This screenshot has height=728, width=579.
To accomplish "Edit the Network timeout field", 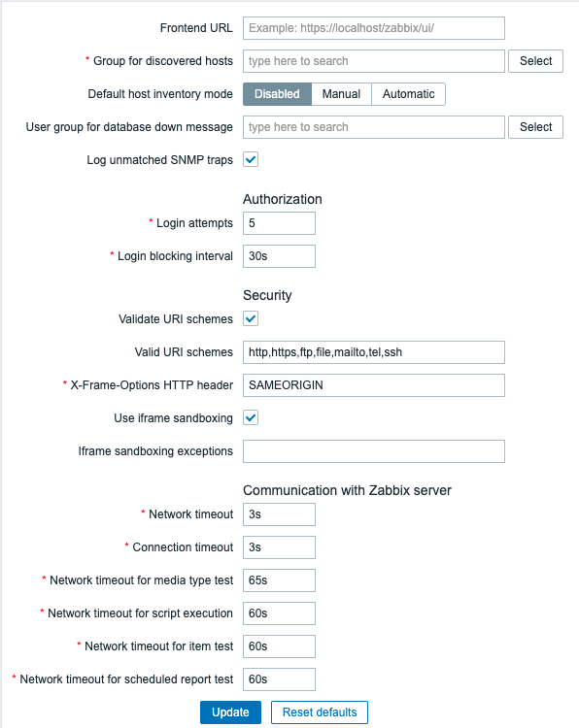I will tap(279, 514).
